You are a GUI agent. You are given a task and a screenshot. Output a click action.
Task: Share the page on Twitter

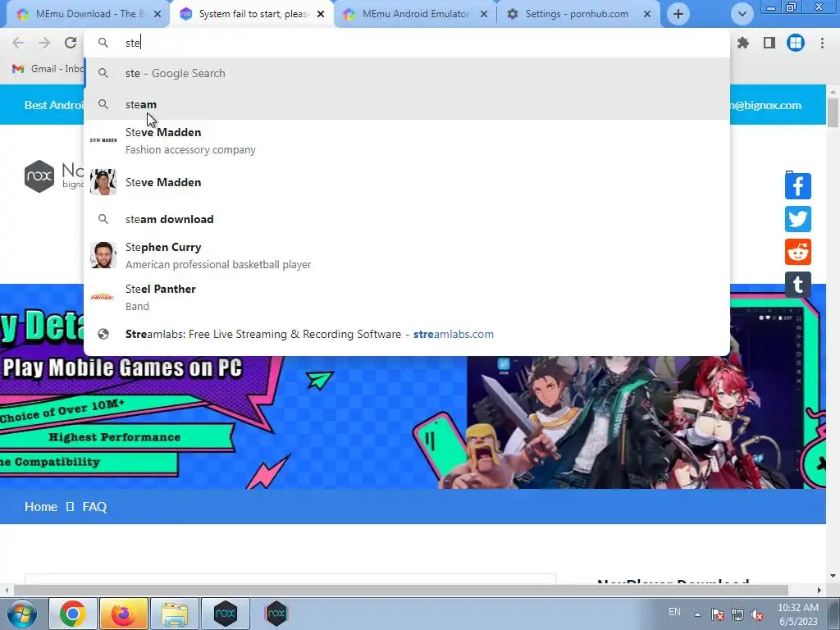click(x=797, y=218)
